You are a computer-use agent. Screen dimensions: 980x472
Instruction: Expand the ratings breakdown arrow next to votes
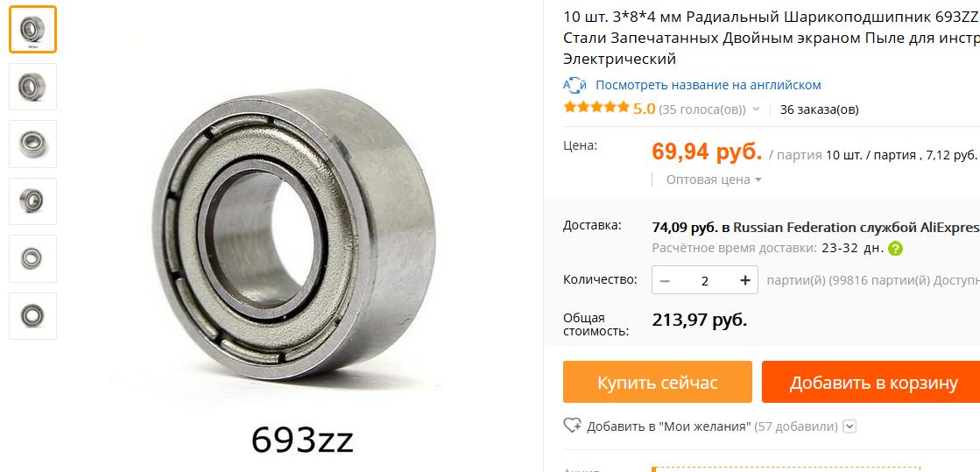(x=756, y=109)
